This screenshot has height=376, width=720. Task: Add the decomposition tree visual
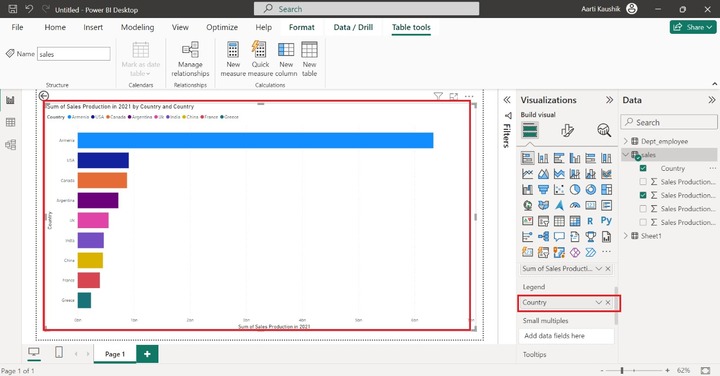(543, 237)
